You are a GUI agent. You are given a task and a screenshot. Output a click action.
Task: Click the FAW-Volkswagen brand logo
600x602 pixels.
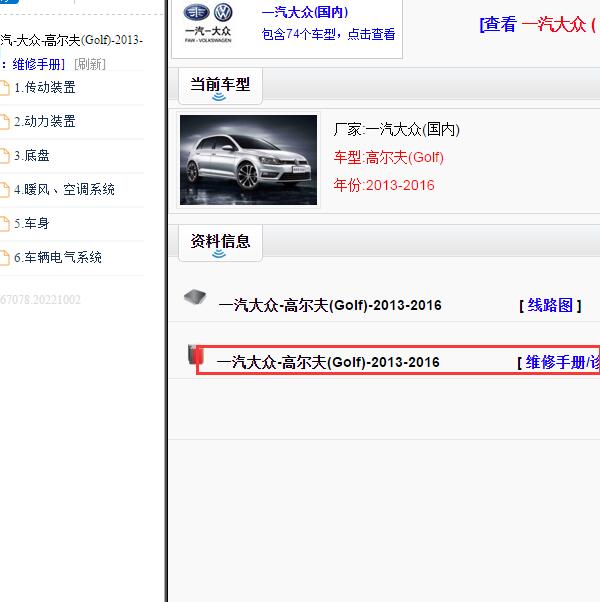[x=208, y=23]
